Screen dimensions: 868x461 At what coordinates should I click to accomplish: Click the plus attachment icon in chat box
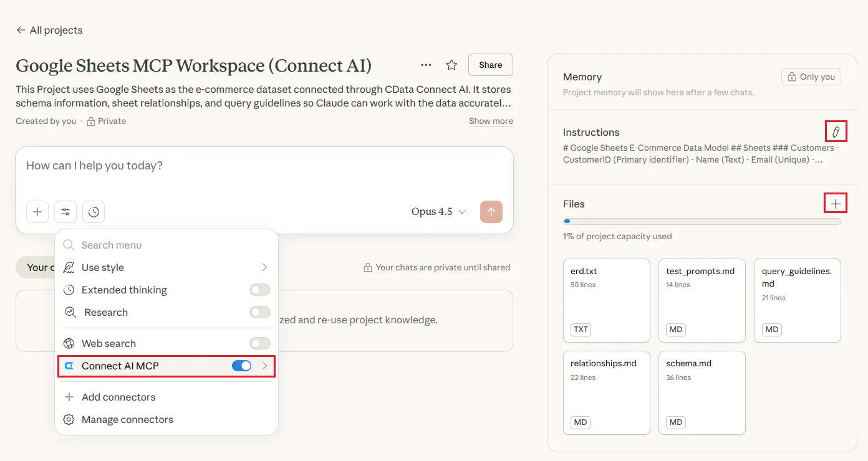[x=37, y=212]
